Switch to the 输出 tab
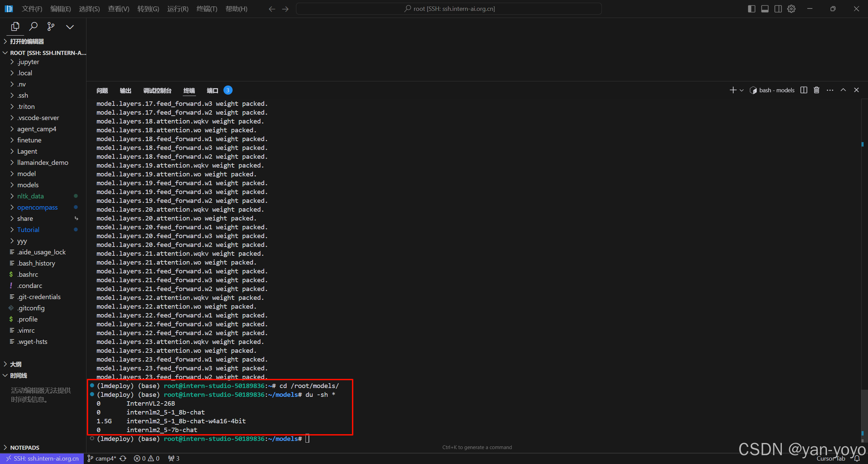 (x=125, y=90)
